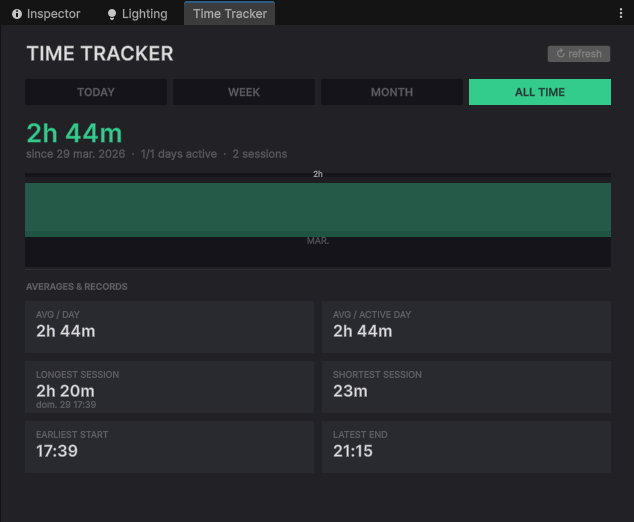Image resolution: width=634 pixels, height=522 pixels.
Task: Open the panel options kebab menu
Action: pos(621,13)
